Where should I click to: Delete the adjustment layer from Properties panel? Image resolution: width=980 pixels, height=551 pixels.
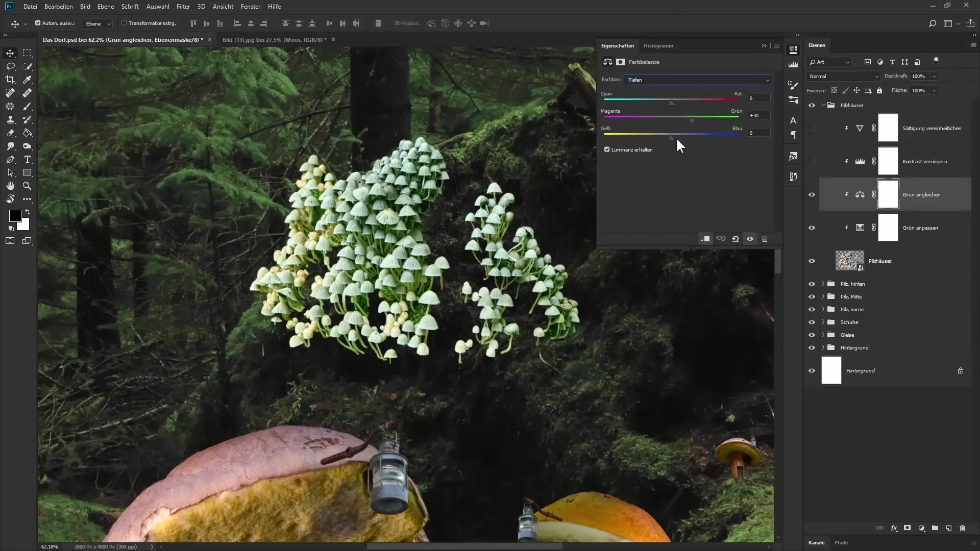(x=765, y=239)
